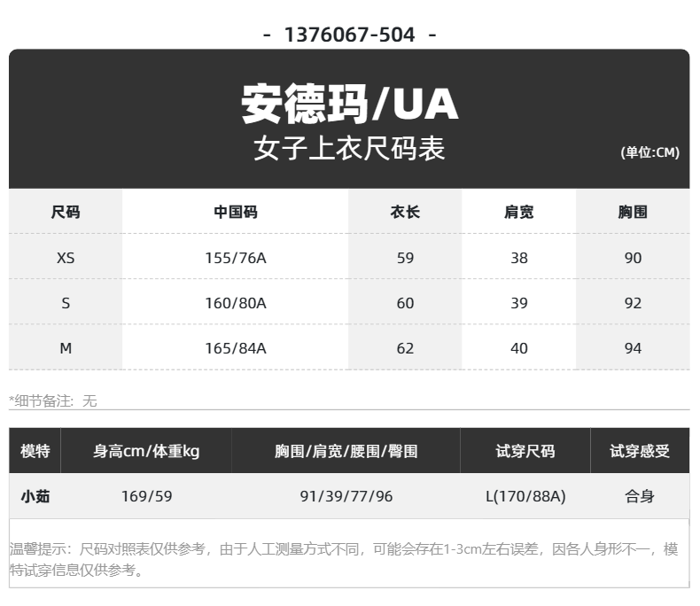The image size is (700, 606).
Task: Select the 160/80A cell
Action: [236, 303]
